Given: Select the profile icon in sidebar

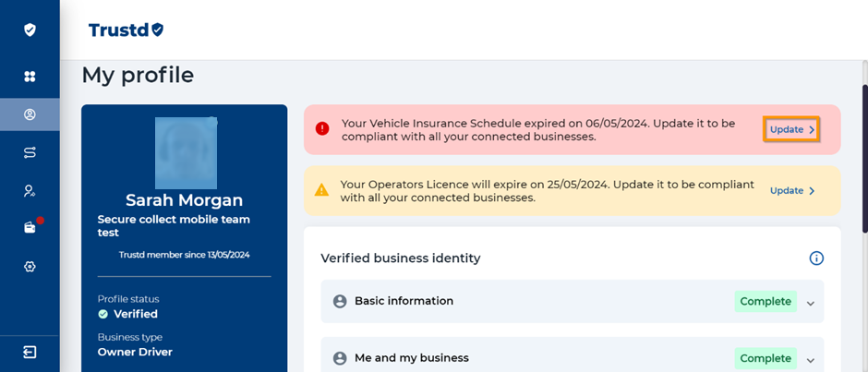Looking at the screenshot, I should click(30, 114).
